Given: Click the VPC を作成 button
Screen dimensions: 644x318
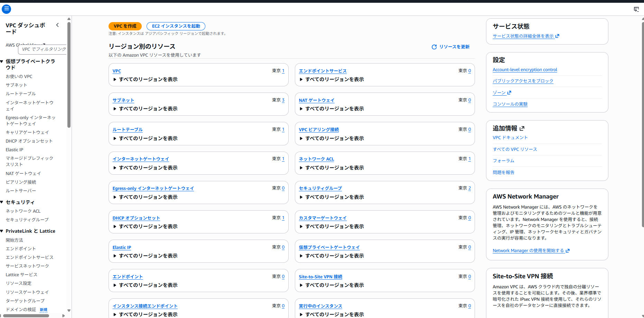Looking at the screenshot, I should [x=125, y=26].
